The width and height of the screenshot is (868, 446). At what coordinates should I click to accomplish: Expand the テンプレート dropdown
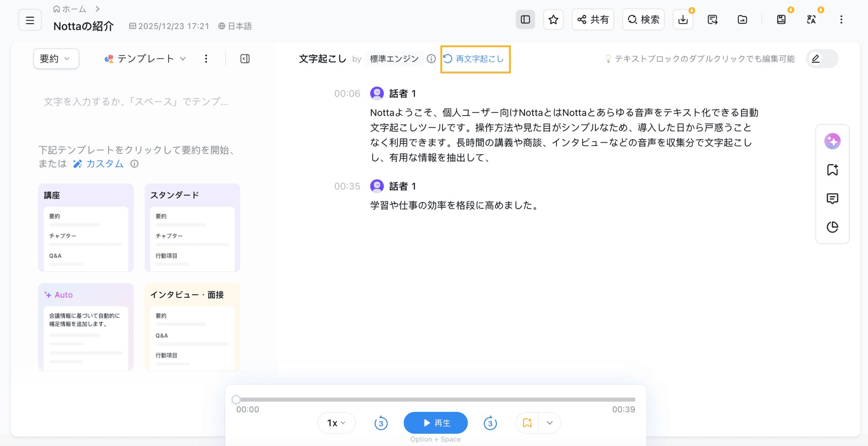tap(146, 59)
